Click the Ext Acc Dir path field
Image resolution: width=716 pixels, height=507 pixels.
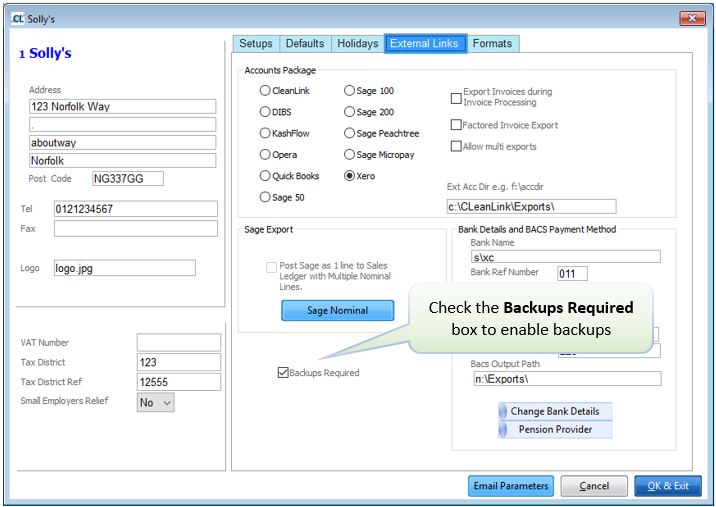[532, 206]
